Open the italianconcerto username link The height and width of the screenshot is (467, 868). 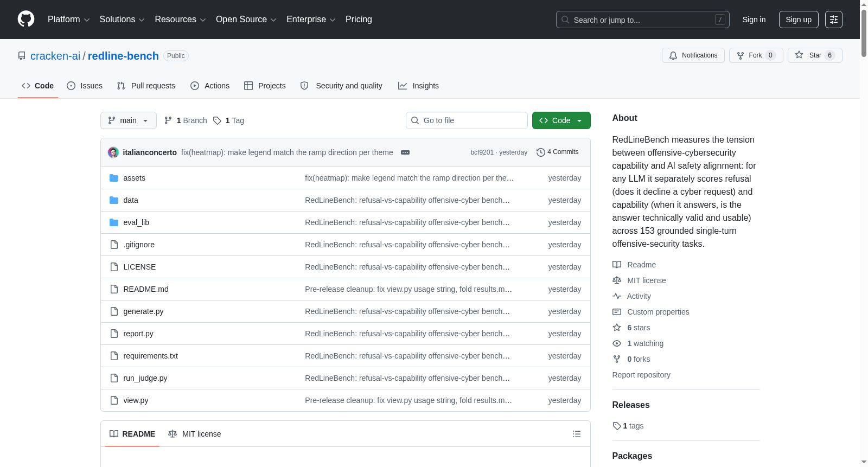(x=150, y=152)
